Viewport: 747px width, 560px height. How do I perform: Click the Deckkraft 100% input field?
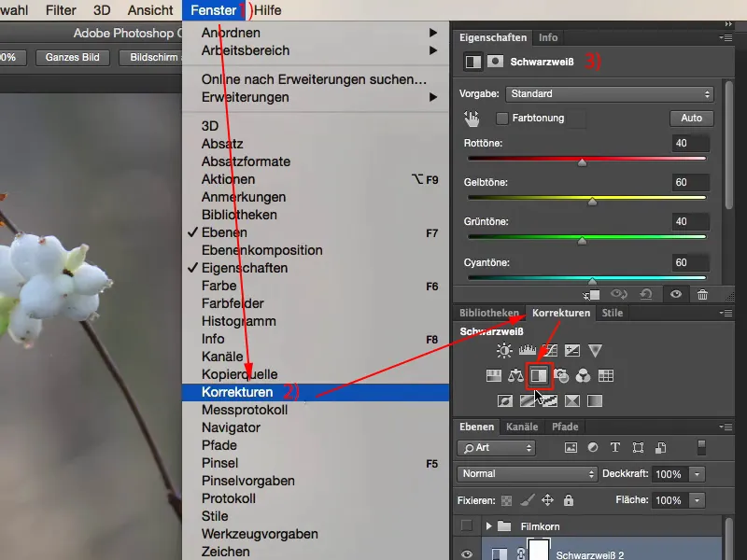click(669, 474)
